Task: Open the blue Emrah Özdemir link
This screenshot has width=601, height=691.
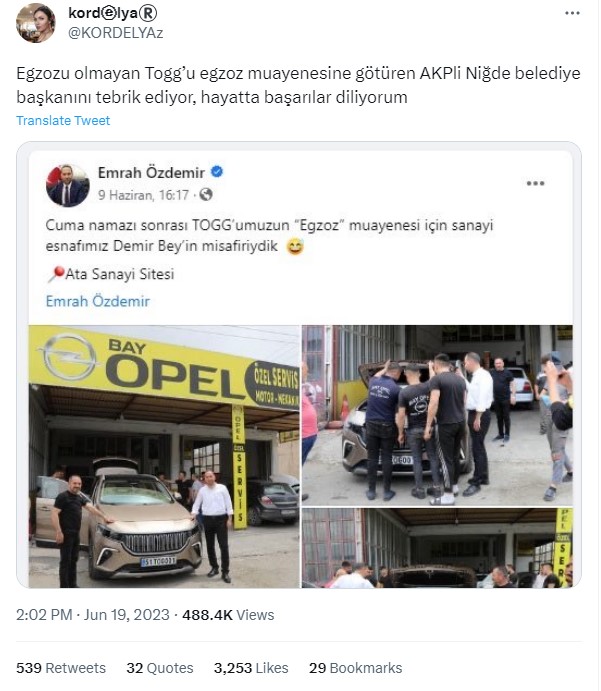Action: (98, 301)
